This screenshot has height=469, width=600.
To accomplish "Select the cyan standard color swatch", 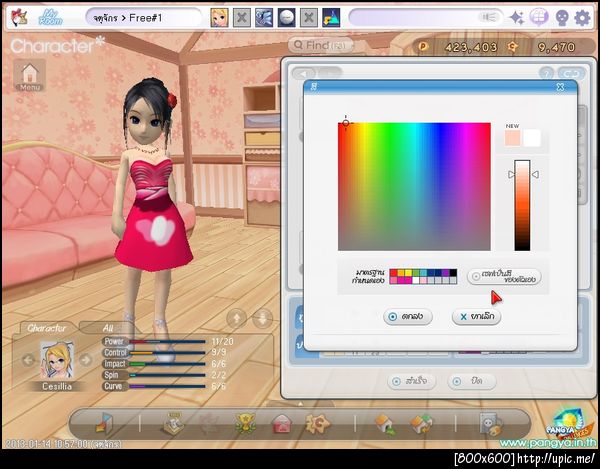I will point(424,273).
